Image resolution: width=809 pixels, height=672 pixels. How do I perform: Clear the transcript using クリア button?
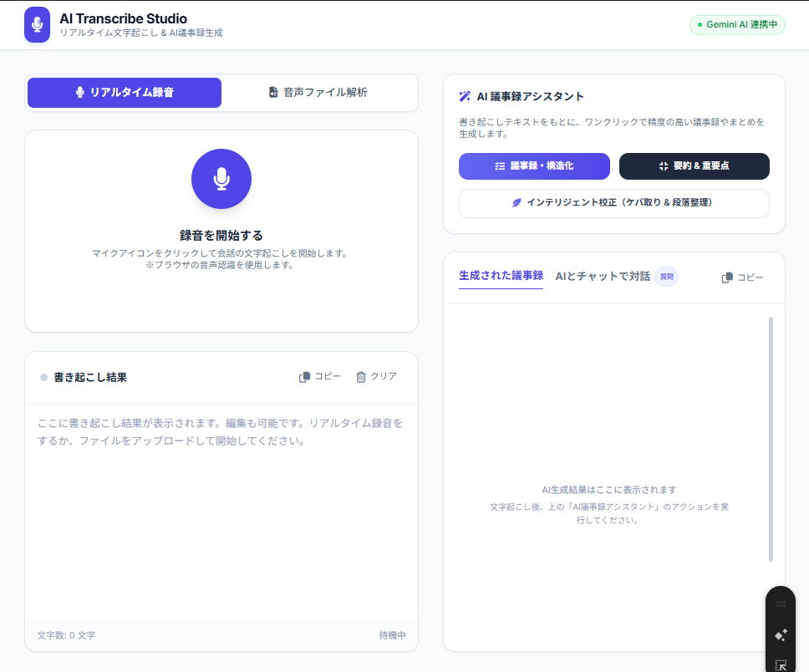click(x=377, y=377)
